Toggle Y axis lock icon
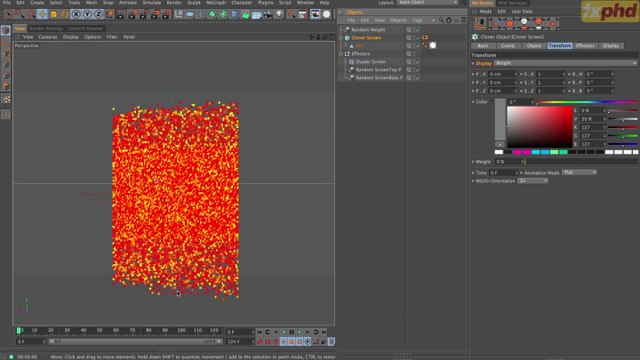The height and width of the screenshot is (360, 640). tap(87, 14)
